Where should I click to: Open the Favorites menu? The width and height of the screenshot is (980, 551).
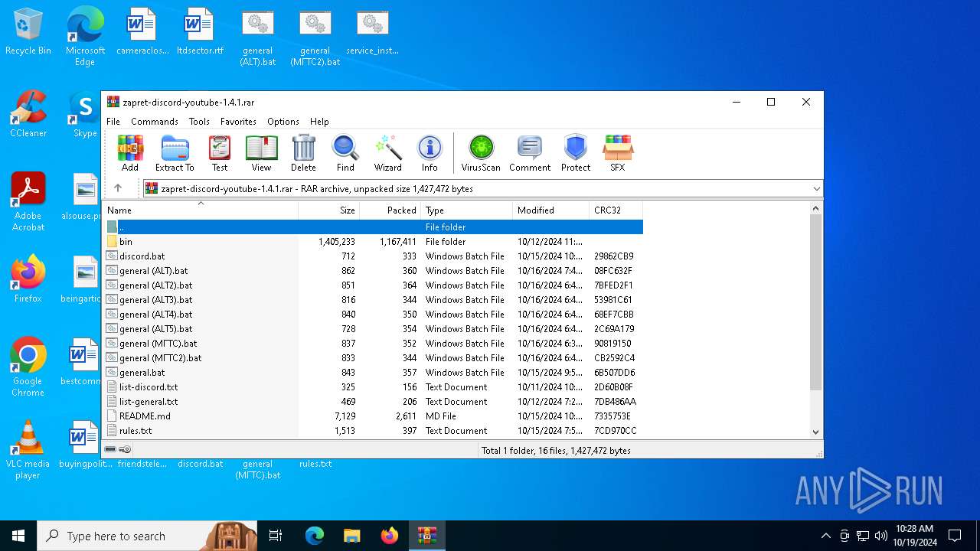pyautogui.click(x=238, y=121)
